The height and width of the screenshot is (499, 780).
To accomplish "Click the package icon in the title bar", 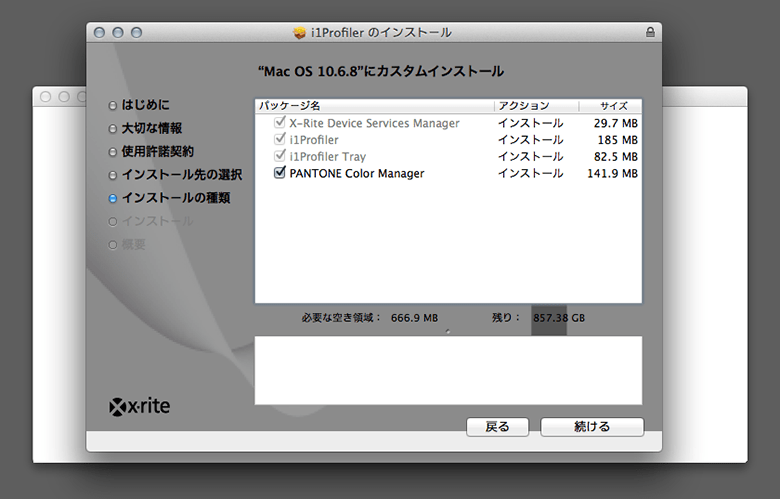I will 299,33.
